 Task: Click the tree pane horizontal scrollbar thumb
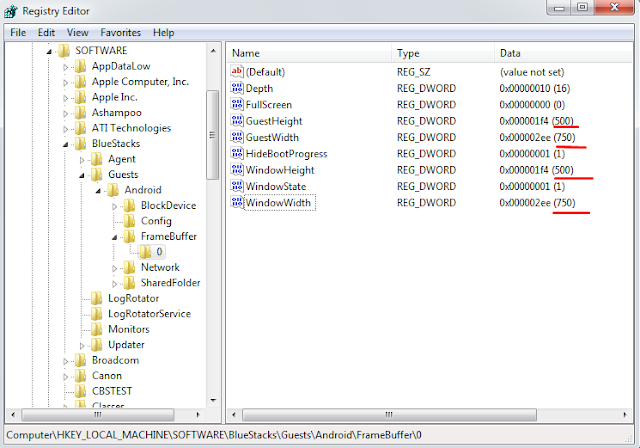tap(98, 415)
